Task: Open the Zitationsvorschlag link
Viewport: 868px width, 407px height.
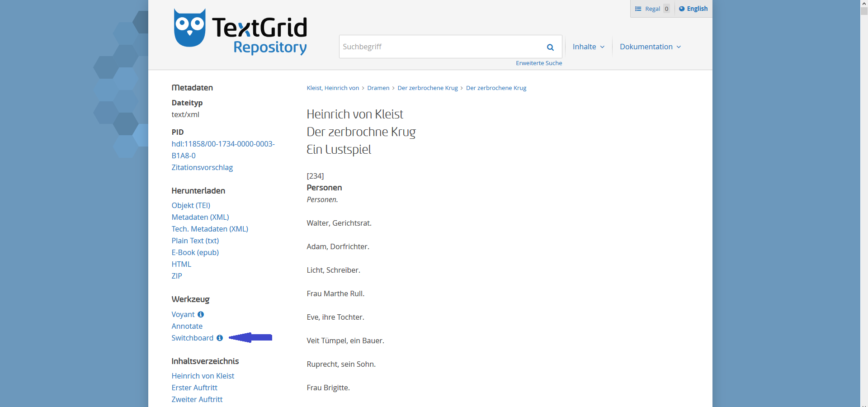Action: pyautogui.click(x=202, y=167)
